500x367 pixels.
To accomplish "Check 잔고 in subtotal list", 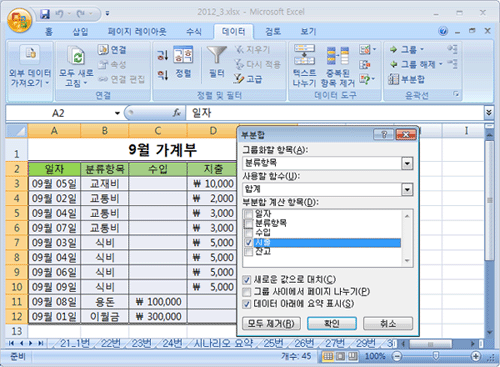I will [x=249, y=252].
